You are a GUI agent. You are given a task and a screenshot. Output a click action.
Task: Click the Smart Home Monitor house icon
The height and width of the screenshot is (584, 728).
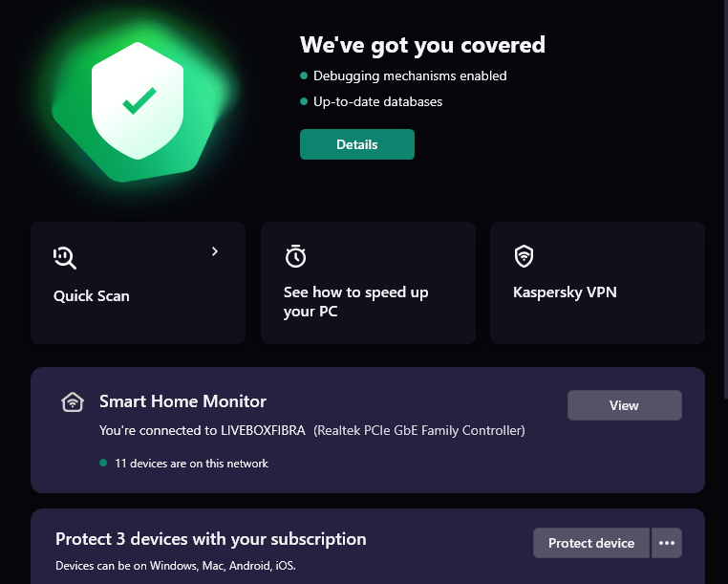point(72,401)
